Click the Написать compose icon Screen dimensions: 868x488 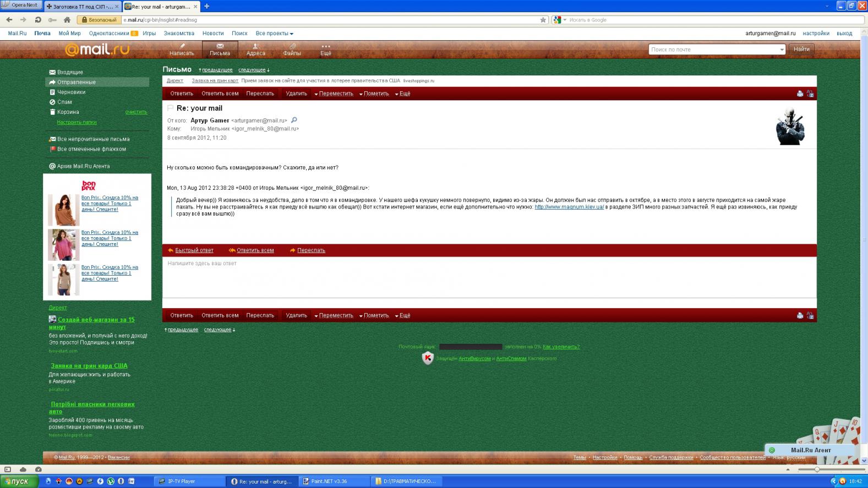[182, 46]
